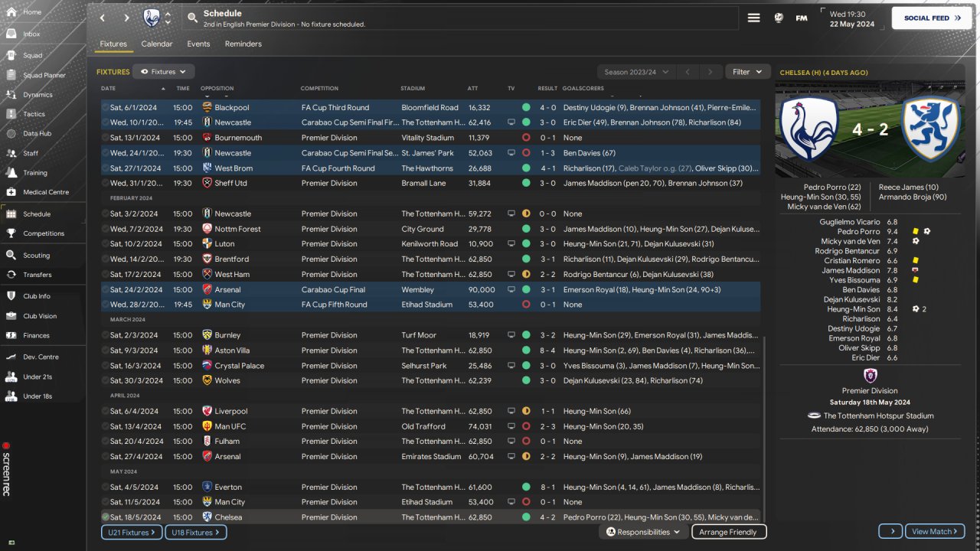Click the back navigation arrow in the top bar
The height and width of the screenshot is (551, 980).
click(103, 18)
